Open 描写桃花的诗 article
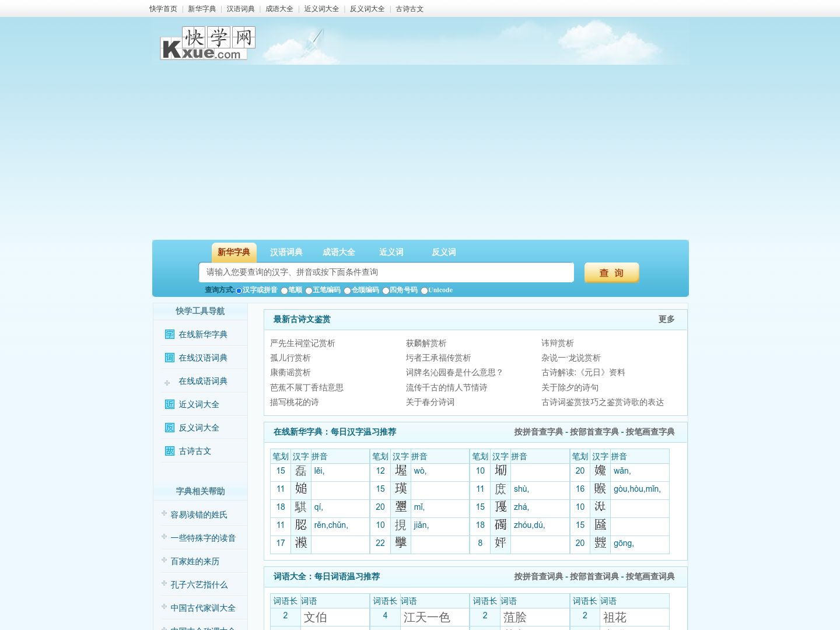This screenshot has height=630, width=840. pyautogui.click(x=295, y=402)
